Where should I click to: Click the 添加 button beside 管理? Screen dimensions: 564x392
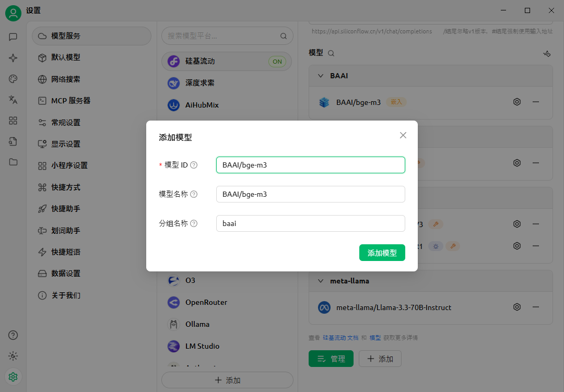[380, 359]
